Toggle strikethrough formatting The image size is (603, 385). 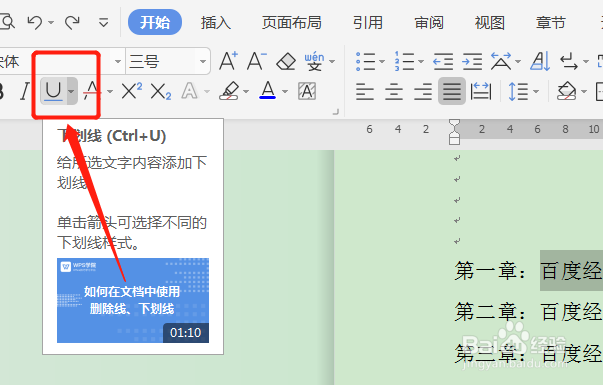point(92,90)
